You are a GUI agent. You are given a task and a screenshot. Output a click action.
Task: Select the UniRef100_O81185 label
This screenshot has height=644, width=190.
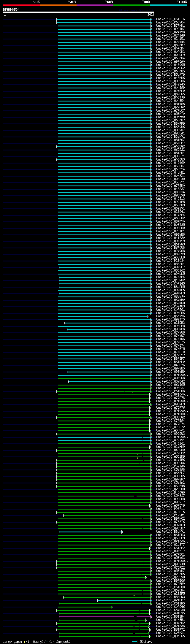click(x=170, y=104)
